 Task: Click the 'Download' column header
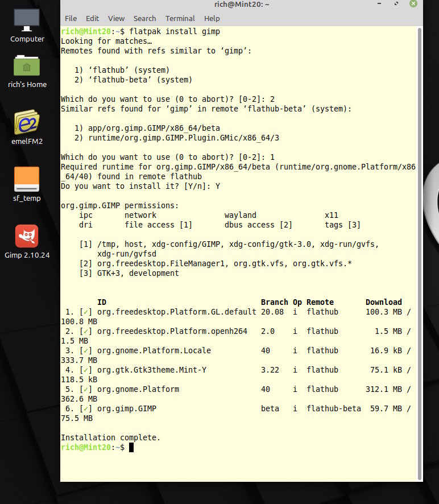(x=384, y=303)
